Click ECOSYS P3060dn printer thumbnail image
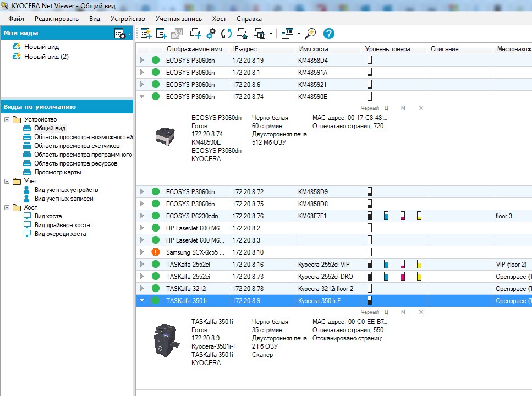Image resolution: width=532 pixels, height=396 pixels. 165,137
